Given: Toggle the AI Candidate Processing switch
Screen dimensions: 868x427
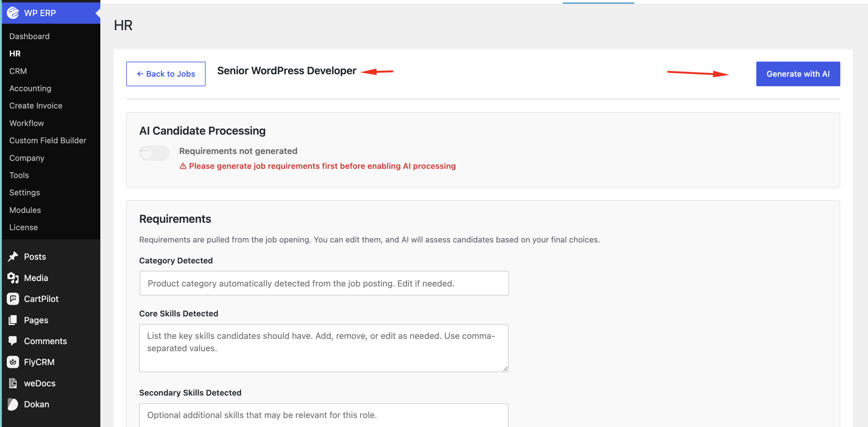Looking at the screenshot, I should [x=154, y=153].
